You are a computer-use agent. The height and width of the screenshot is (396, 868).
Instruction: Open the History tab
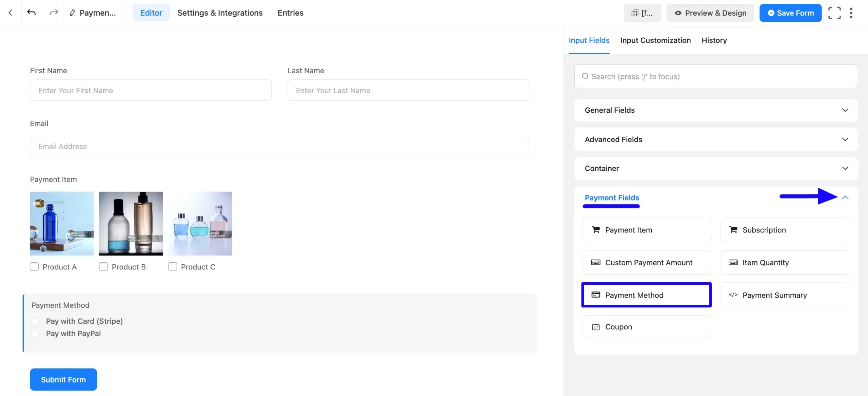pos(714,40)
